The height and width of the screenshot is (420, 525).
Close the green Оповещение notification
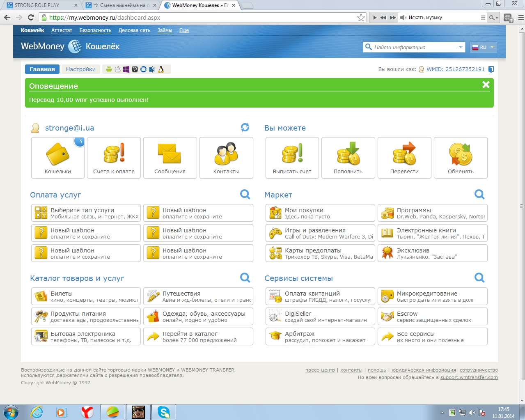pyautogui.click(x=486, y=85)
